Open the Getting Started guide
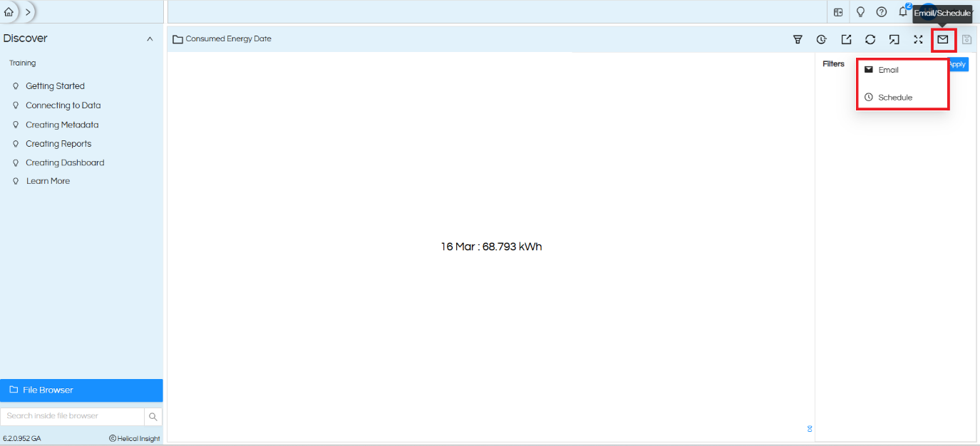Screen dimensions: 980x446 pos(55,86)
